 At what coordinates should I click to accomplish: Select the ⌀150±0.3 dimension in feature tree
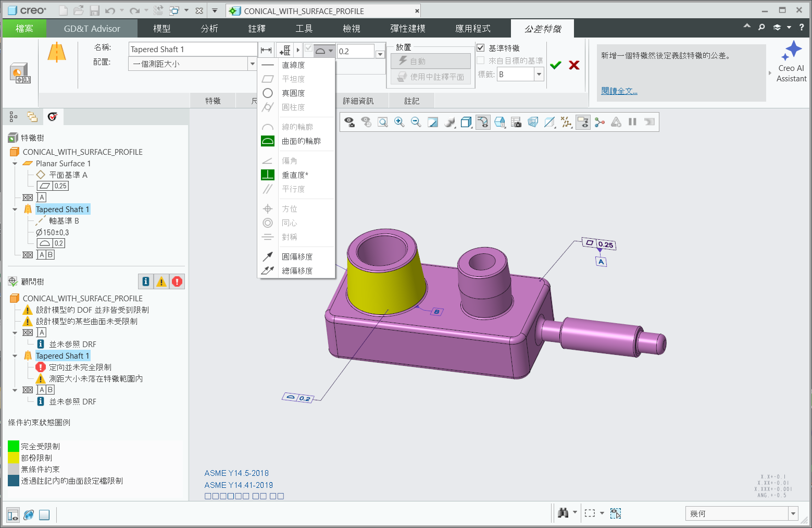tap(52, 232)
